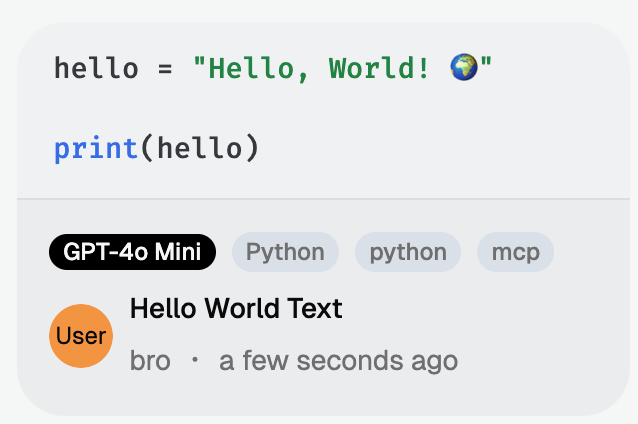
Task: Click the orange User avatar
Action: tap(81, 336)
